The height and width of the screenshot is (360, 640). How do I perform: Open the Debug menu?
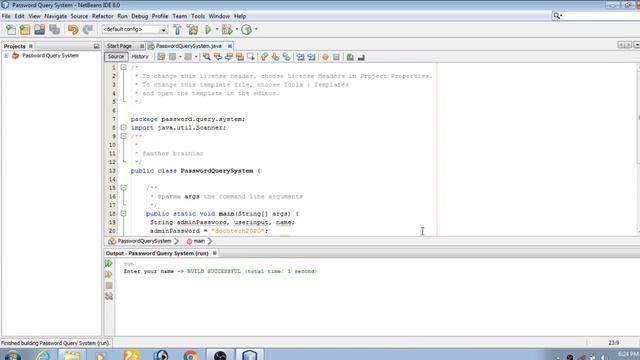139,16
